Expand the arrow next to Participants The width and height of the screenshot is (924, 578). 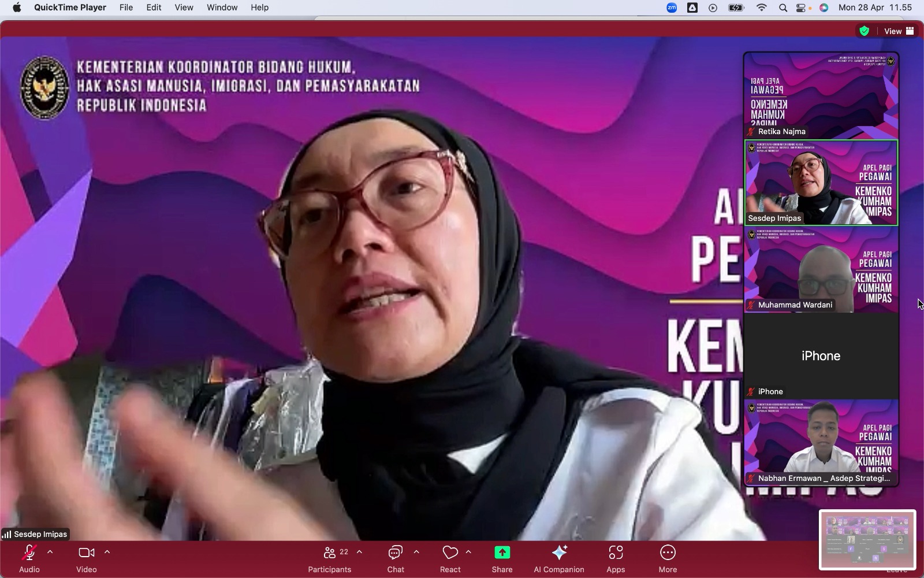coord(359,552)
